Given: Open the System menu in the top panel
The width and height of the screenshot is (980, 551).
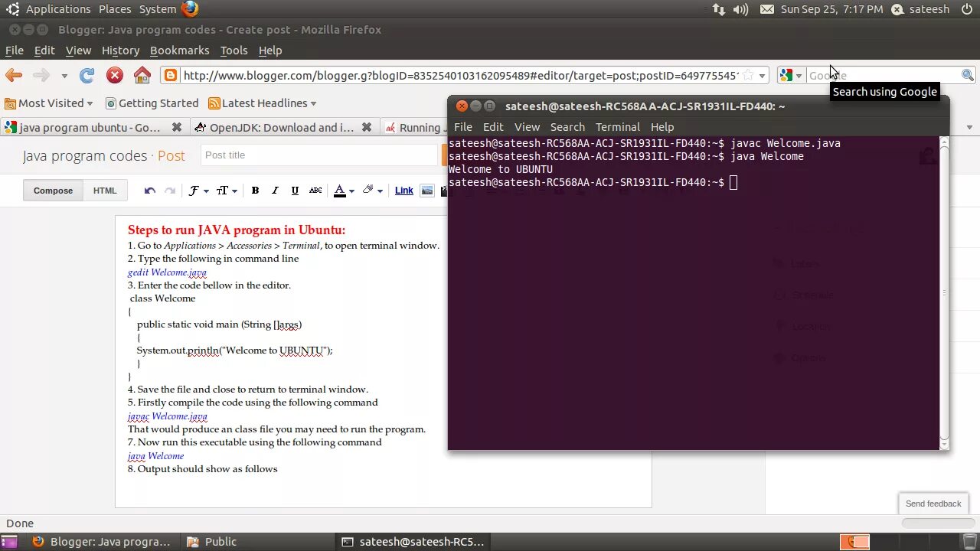Looking at the screenshot, I should click(x=158, y=9).
